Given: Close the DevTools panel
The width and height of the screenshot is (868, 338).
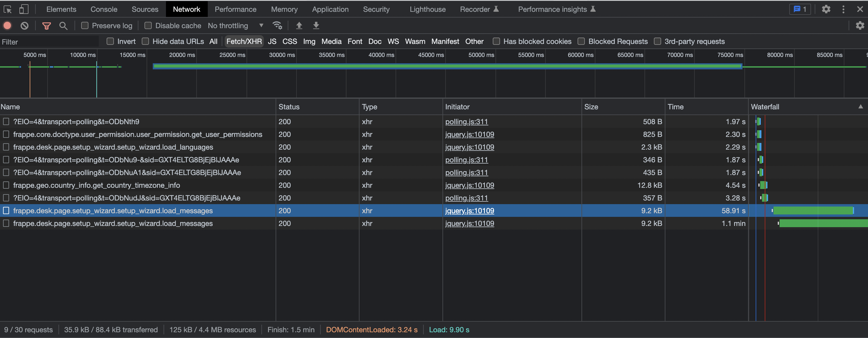Looking at the screenshot, I should tap(860, 9).
